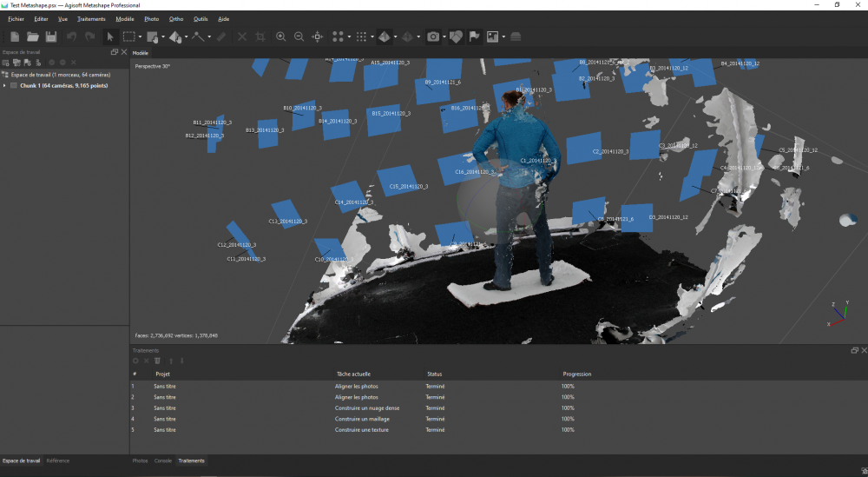
Task: Switch to the Console tab
Action: coord(163,460)
